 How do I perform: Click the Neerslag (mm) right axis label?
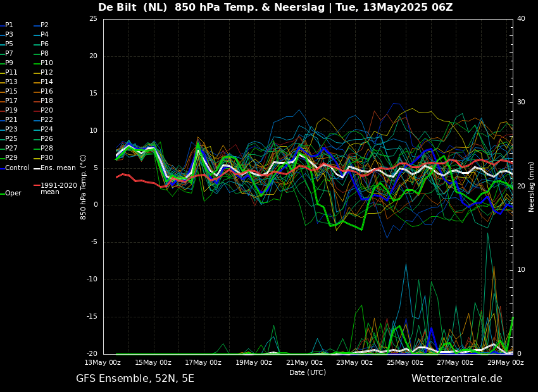[x=532, y=187]
